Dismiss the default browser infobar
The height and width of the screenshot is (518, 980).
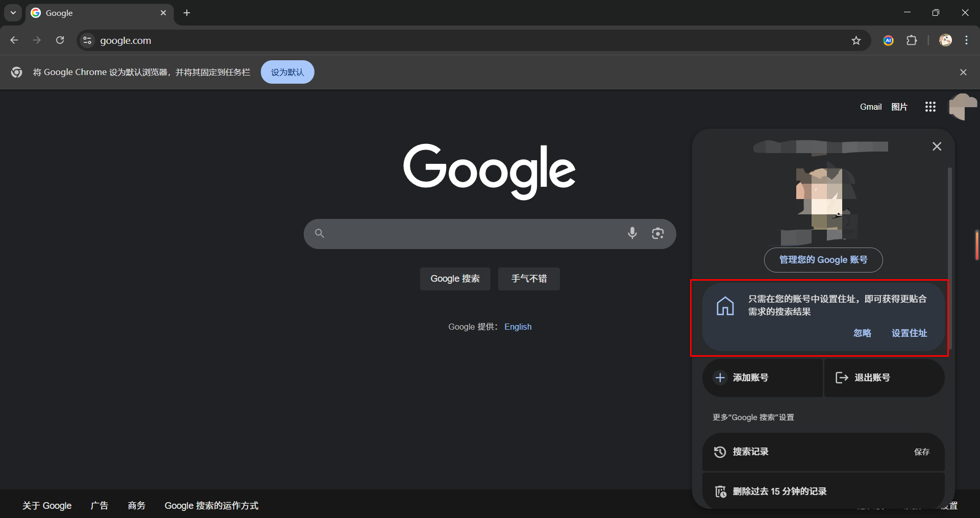(x=963, y=72)
